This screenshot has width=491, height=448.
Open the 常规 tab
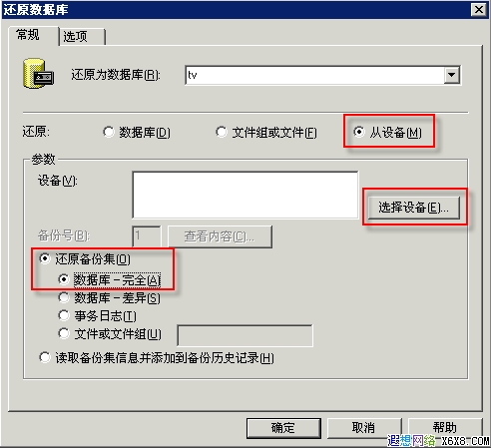click(x=33, y=35)
